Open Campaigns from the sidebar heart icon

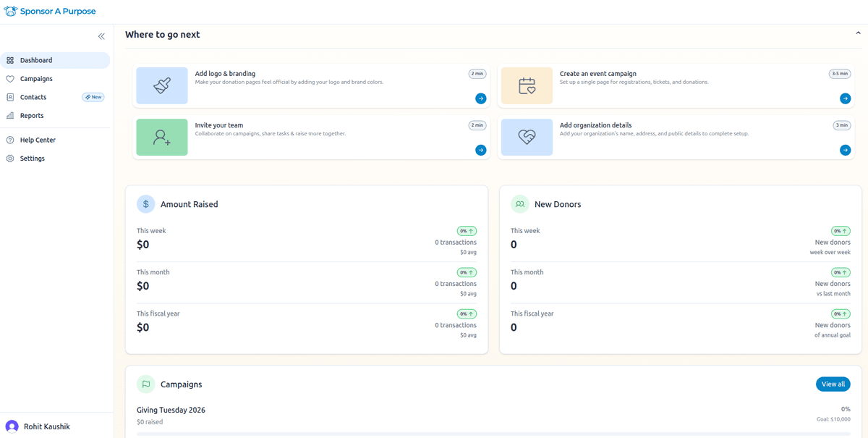12,78
